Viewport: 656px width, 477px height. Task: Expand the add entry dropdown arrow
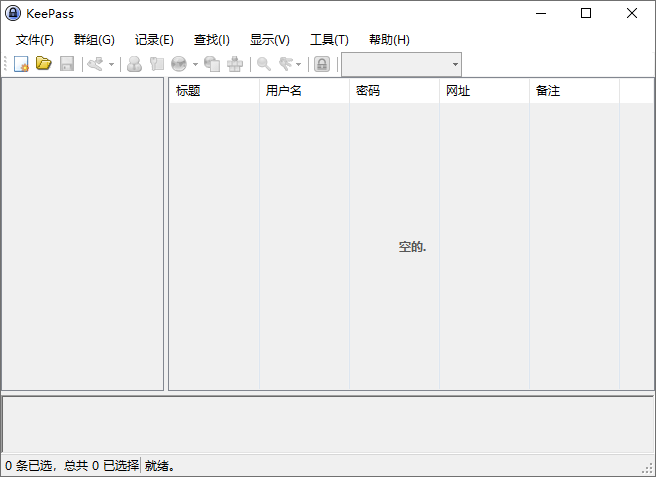[111, 64]
